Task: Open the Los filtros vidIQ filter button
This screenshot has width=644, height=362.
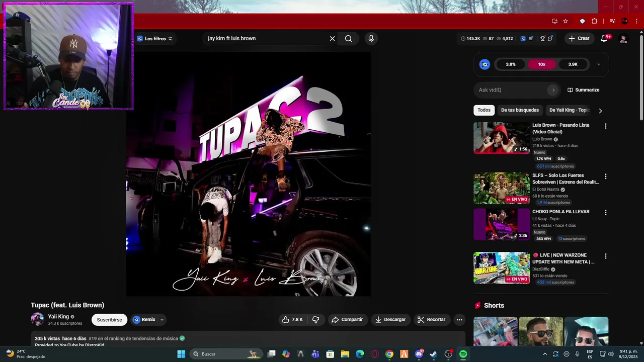Action: pos(155,39)
